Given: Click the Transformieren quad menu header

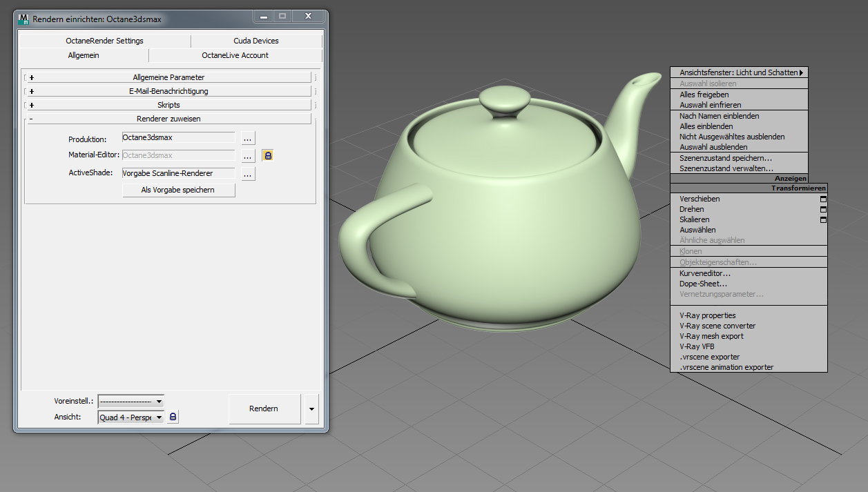Looking at the screenshot, I should (x=749, y=188).
